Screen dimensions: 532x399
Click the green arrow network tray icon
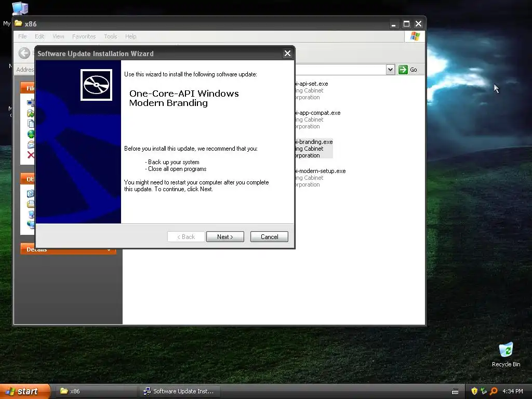(484, 391)
